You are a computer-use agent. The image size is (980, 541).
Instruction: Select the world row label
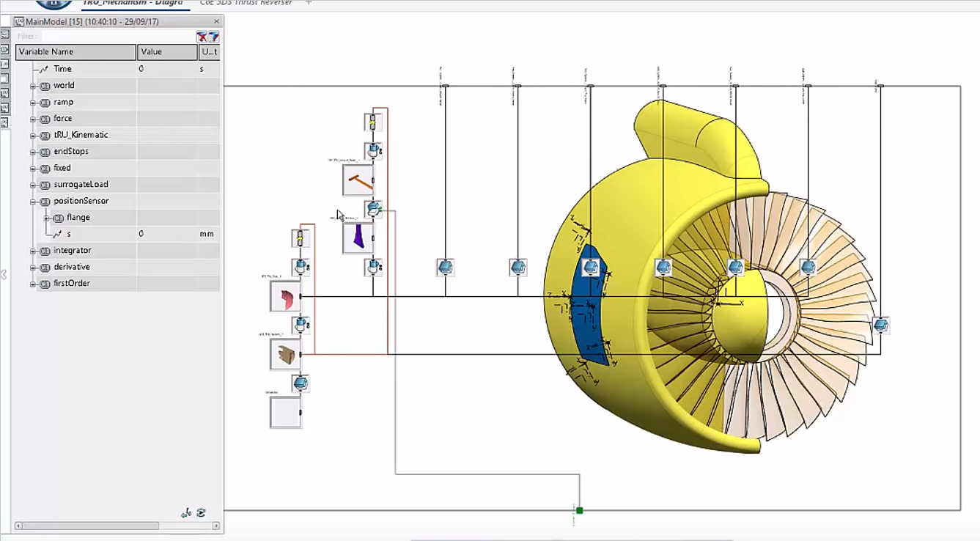coord(64,86)
